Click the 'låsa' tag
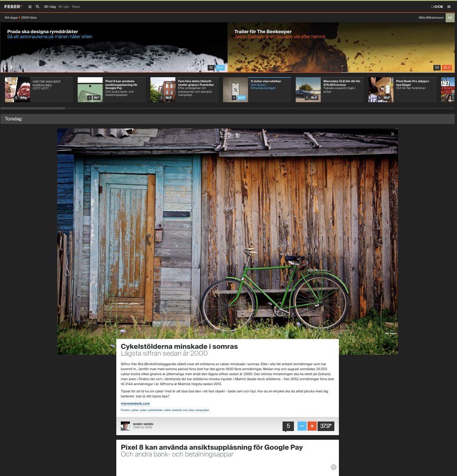 191,410
